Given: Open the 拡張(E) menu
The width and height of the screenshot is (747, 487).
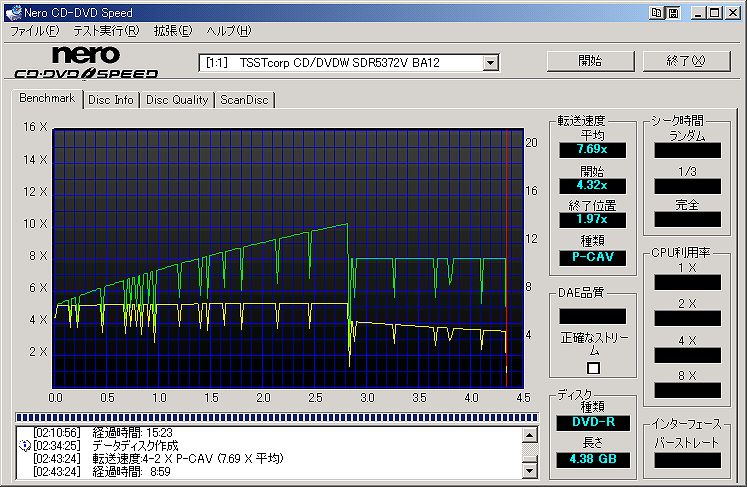Looking at the screenshot, I should (x=172, y=31).
